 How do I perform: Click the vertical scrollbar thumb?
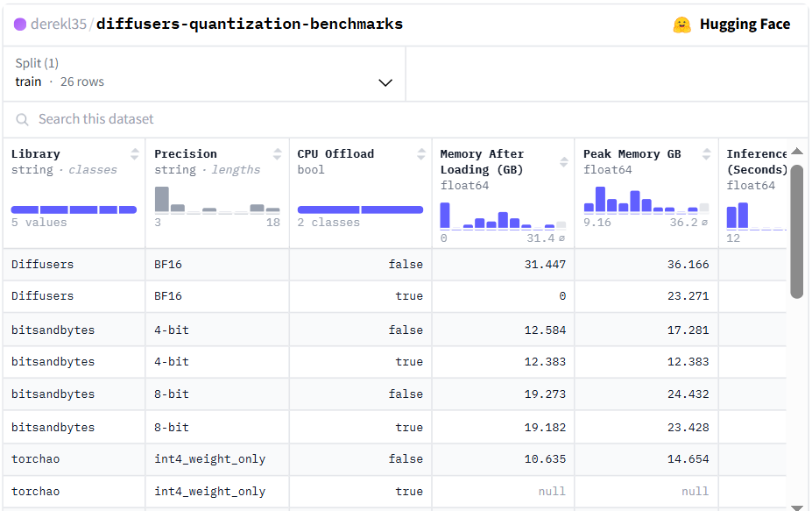796,231
